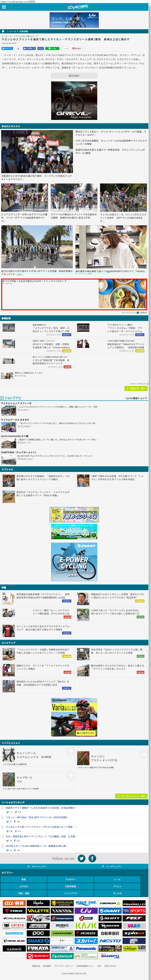This screenshot has height=980, width=151.
Task: Click the cannondale sponsor logo
Action: point(62,933)
